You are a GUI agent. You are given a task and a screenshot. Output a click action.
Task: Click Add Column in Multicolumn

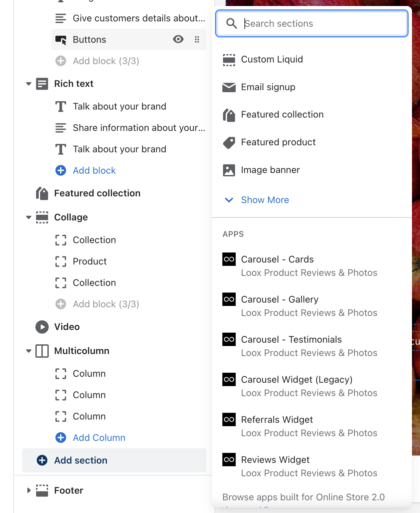tap(99, 438)
